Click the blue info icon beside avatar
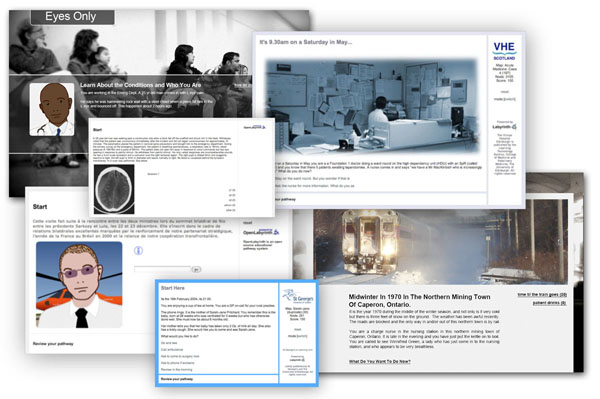 click(139, 251)
